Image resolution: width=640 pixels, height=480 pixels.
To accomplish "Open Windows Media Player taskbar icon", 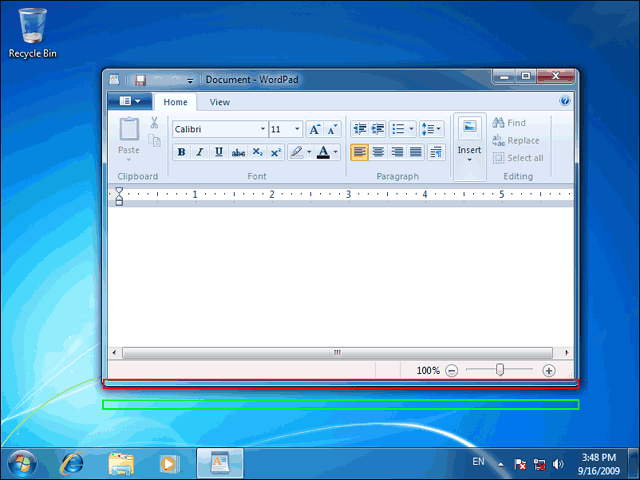I will click(169, 464).
